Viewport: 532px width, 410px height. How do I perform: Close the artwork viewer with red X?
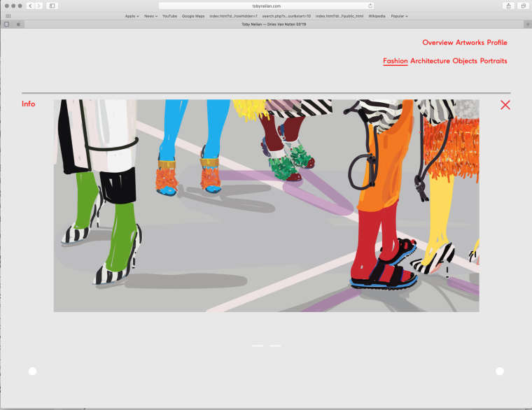[x=505, y=105]
